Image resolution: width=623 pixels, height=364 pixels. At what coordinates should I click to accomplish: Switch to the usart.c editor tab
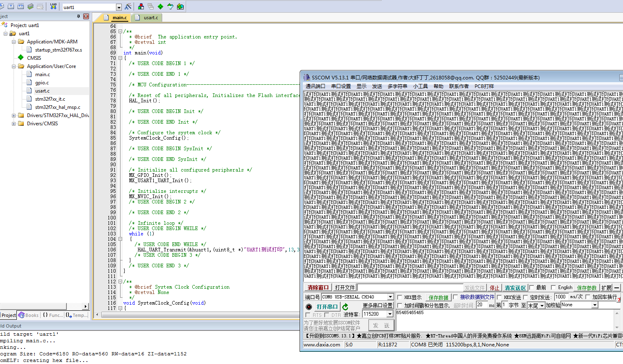(150, 18)
